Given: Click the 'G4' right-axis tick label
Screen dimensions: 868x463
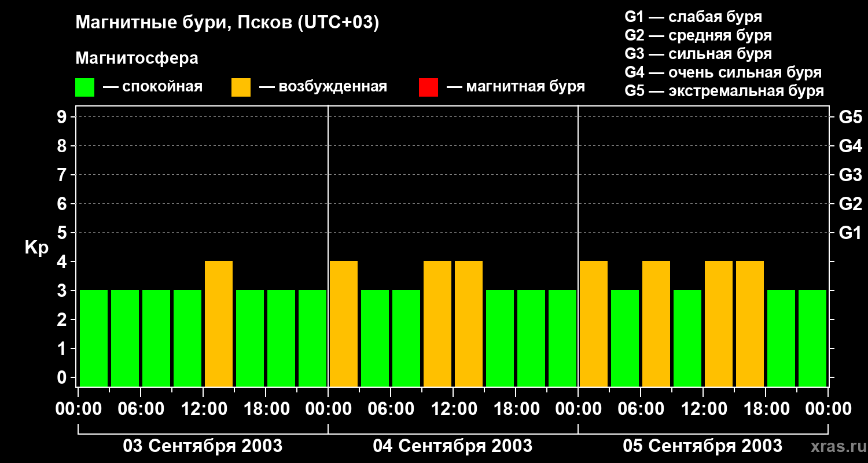Looking at the screenshot, I should coord(850,146).
